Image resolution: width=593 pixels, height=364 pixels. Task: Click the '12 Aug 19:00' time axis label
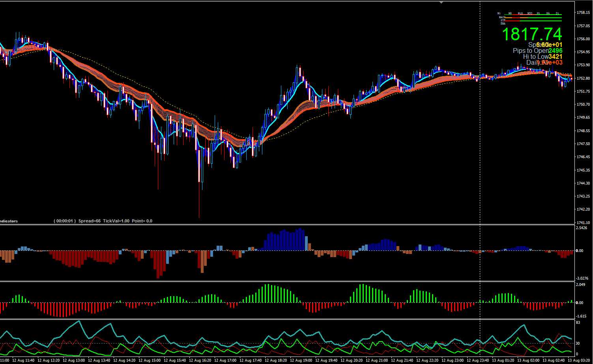point(301,360)
